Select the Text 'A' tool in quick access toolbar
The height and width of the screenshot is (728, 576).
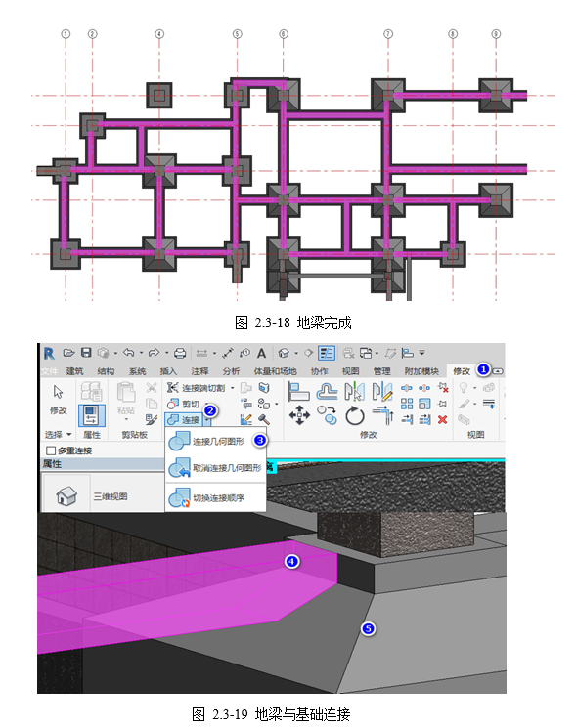(x=261, y=354)
